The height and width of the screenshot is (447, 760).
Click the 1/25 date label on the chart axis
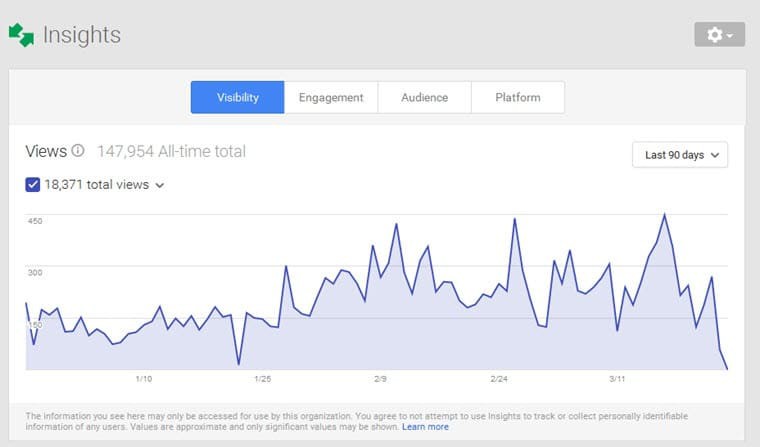[x=263, y=380]
